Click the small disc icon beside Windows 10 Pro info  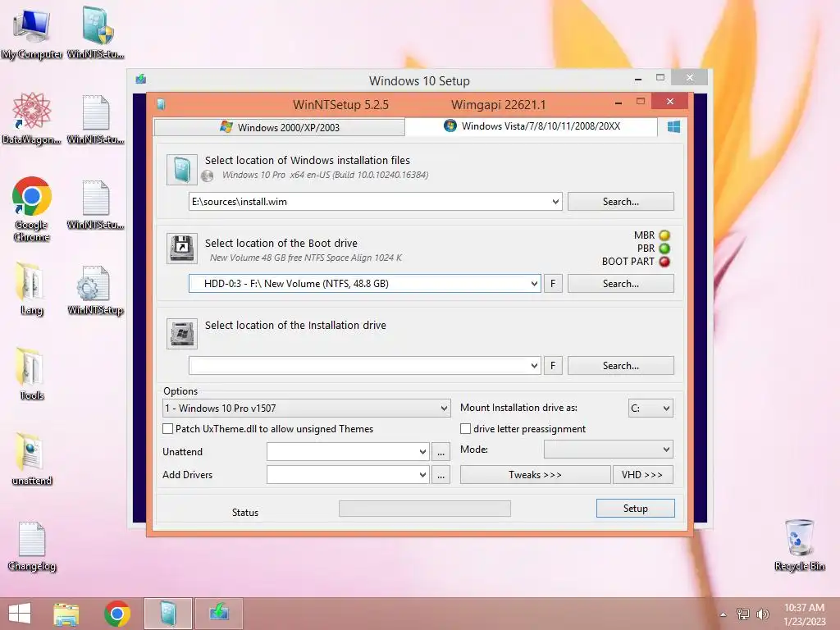208,176
